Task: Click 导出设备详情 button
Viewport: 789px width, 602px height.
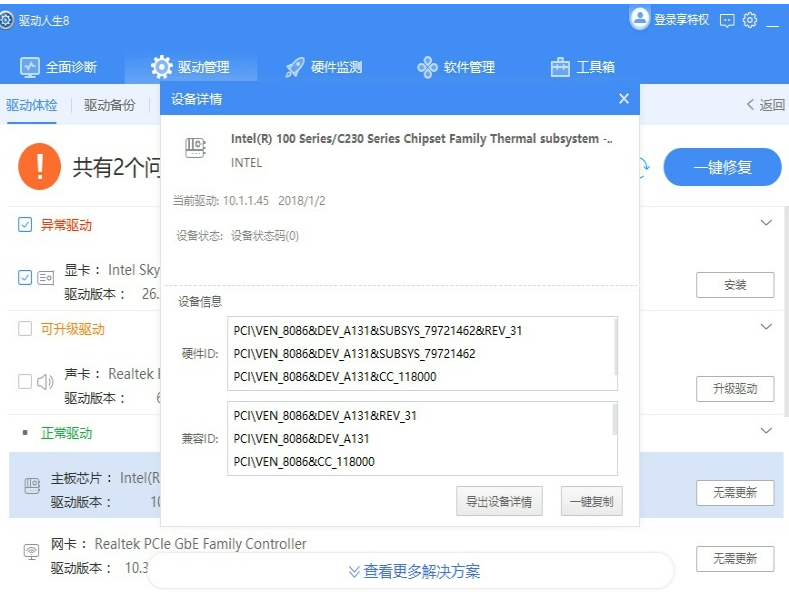Action: point(499,501)
